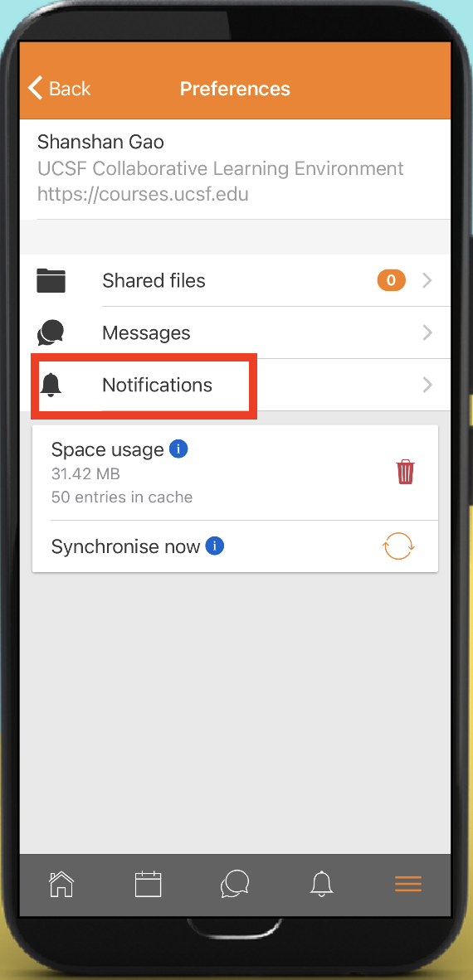Click the folder icon beside Shared files

click(51, 280)
